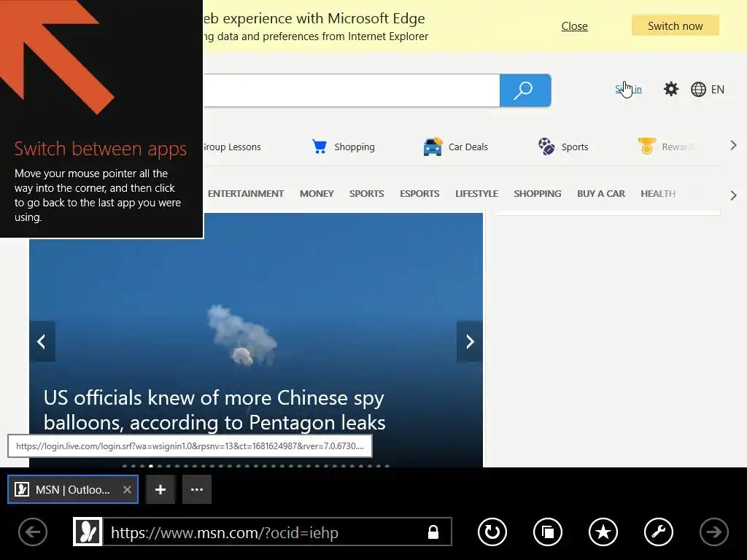747x560 pixels.
Task: Expand more shortcuts chevron after Rewards
Action: coord(733,146)
